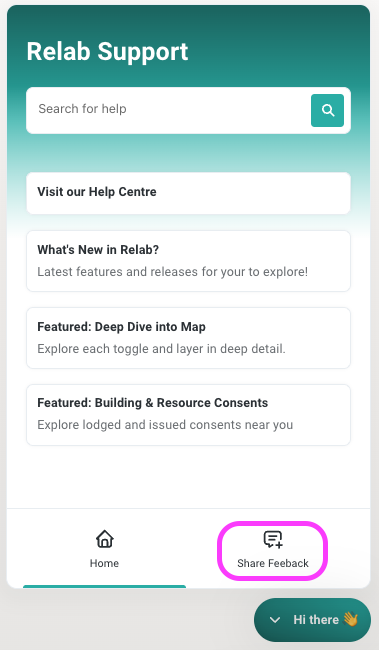
Task: Select the Latest features and releases description
Action: pos(172,272)
